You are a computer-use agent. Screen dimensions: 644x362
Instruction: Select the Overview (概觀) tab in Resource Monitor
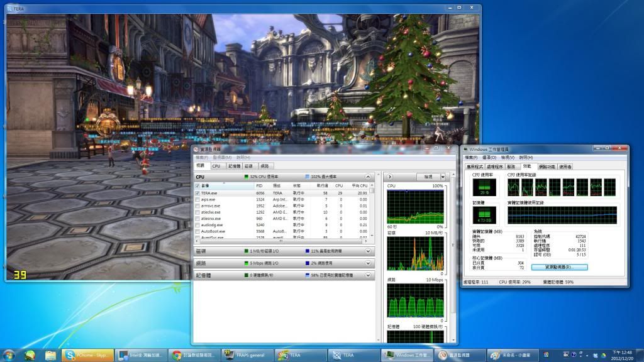click(x=201, y=165)
